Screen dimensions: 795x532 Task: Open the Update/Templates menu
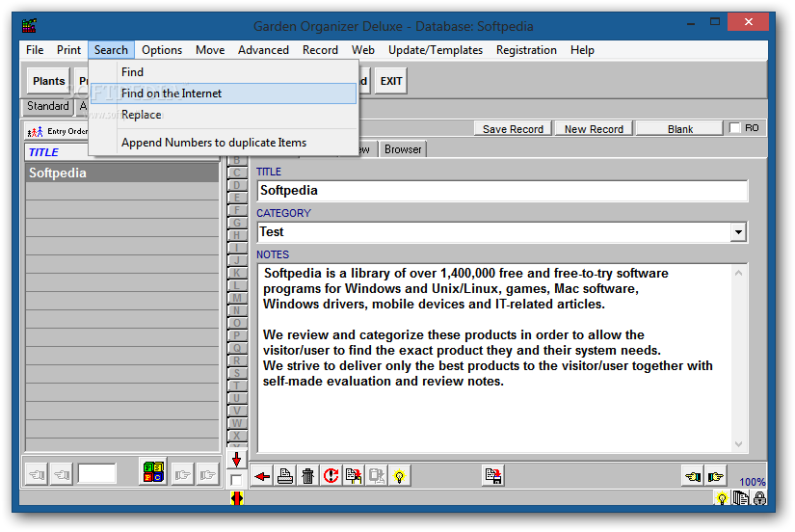(x=435, y=50)
